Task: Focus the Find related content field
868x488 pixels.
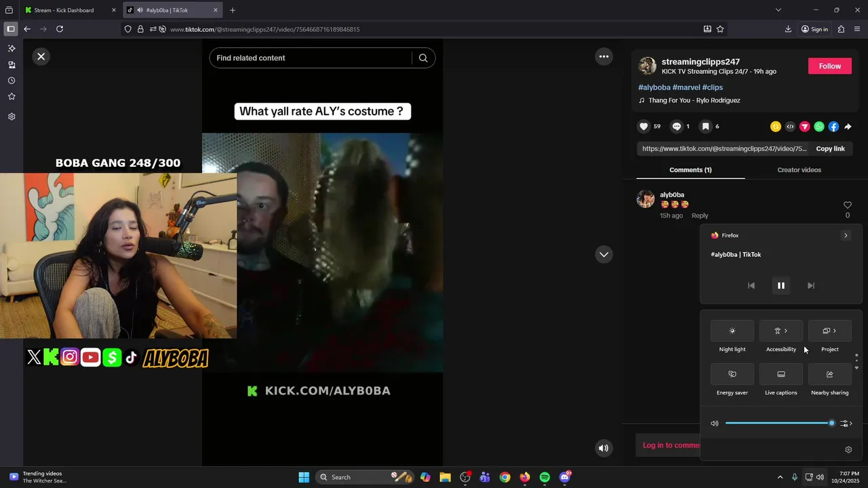Action: point(312,58)
